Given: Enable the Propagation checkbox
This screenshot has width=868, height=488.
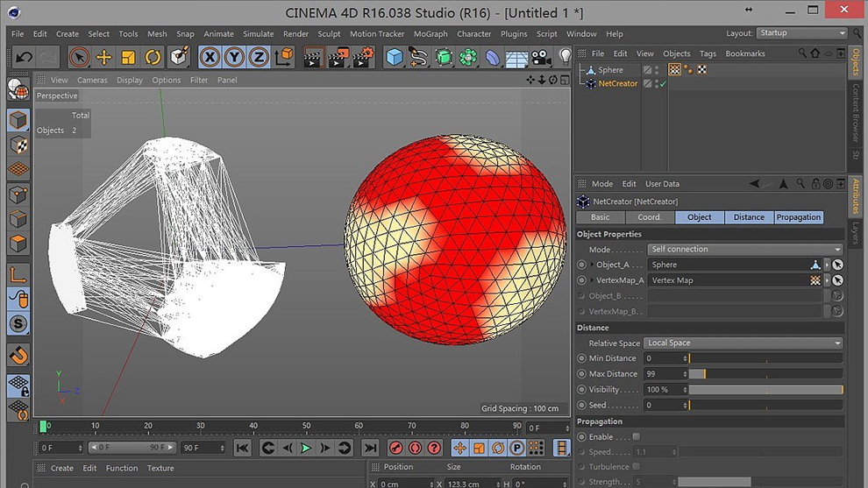Looking at the screenshot, I should [637, 436].
